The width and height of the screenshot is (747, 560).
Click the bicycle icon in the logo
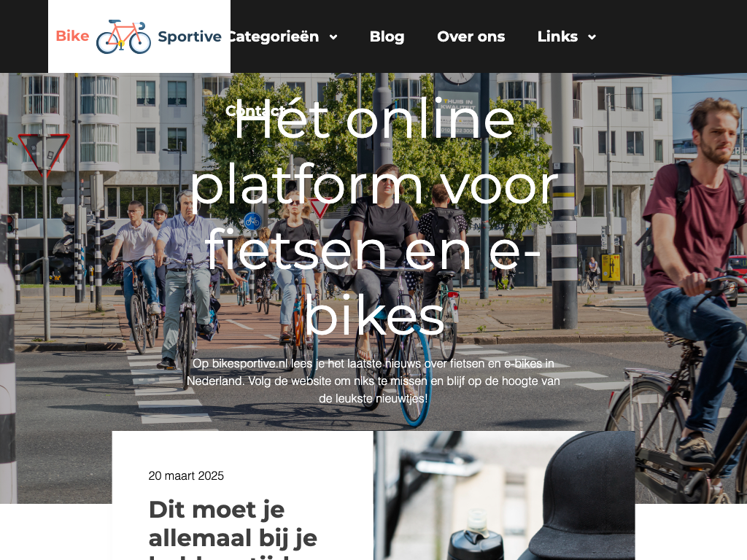pos(123,36)
